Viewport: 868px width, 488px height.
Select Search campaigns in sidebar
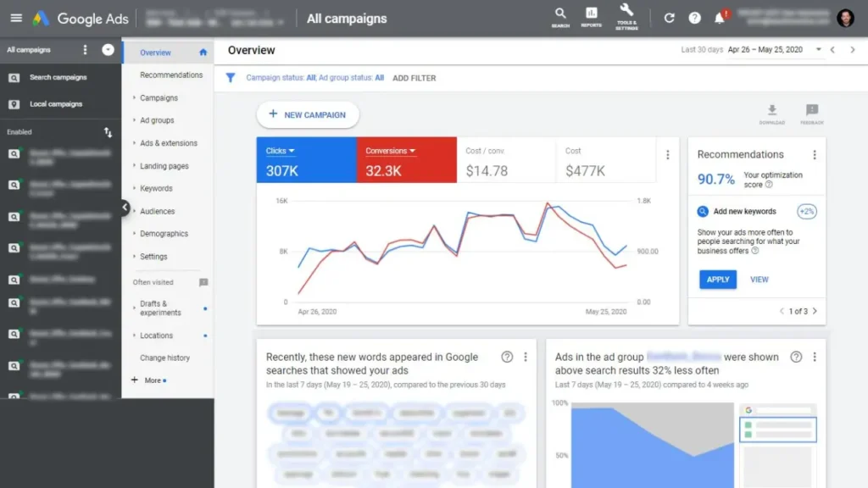[58, 77]
